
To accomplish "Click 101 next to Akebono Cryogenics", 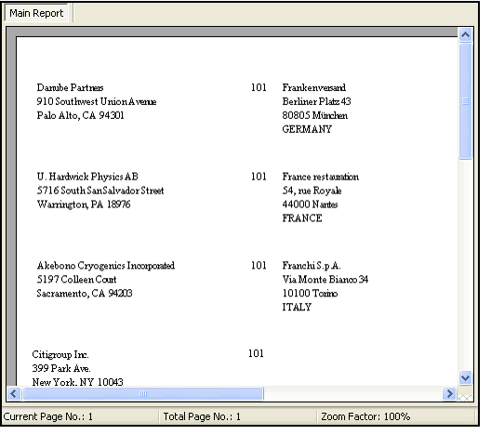I will pyautogui.click(x=259, y=266).
